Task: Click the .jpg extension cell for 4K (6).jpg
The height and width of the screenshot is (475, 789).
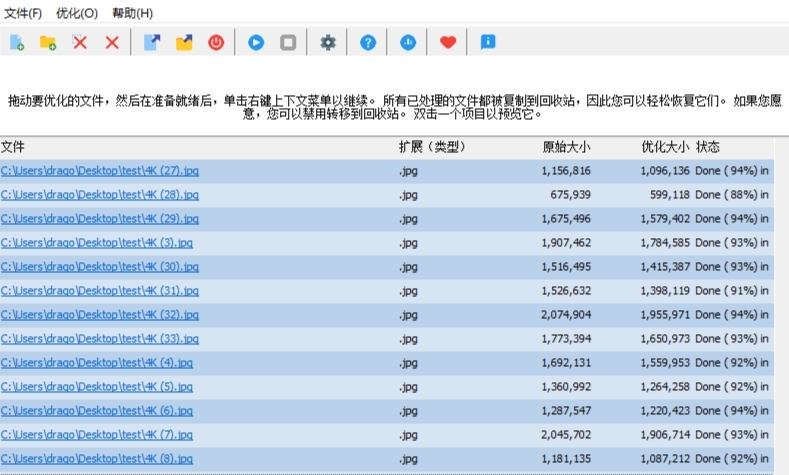Action: click(408, 411)
